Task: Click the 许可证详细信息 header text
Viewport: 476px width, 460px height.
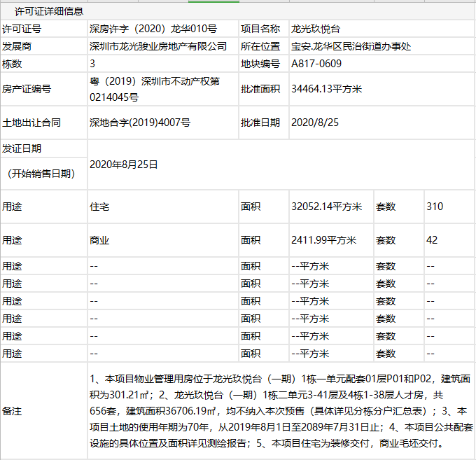Action: 49,11
